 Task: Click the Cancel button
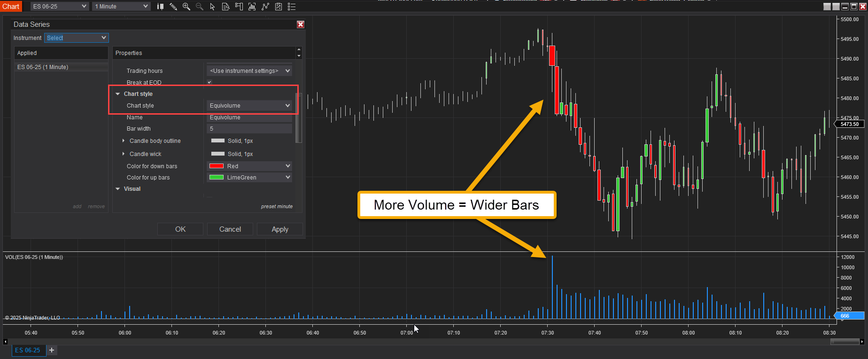[230, 229]
